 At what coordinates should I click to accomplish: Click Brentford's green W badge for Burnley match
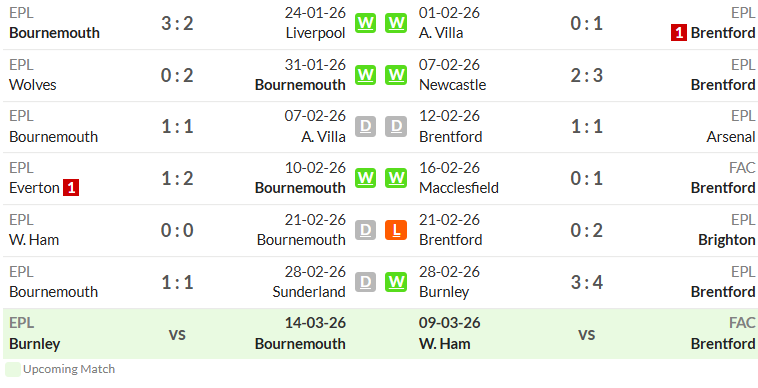tap(396, 282)
